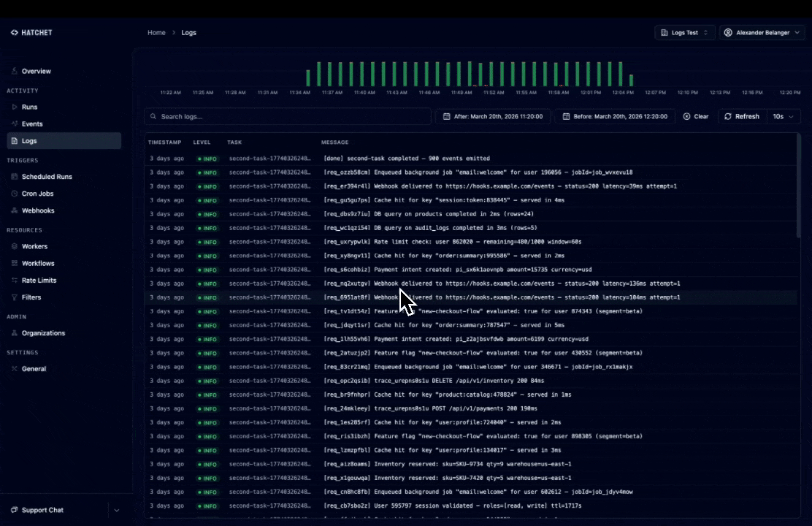The width and height of the screenshot is (812, 526).
Task: Click the Hatchet logo icon
Action: (x=14, y=33)
